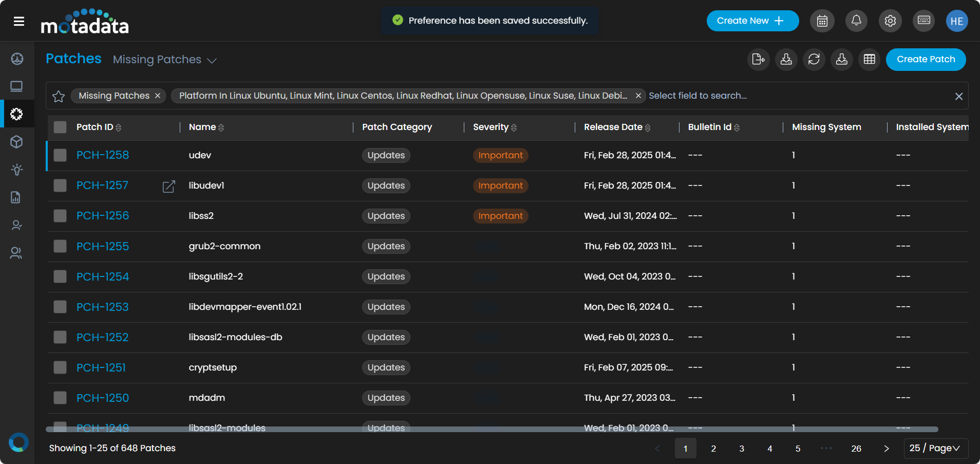Viewport: 980px width, 464px height.
Task: Click the keyboard shortcuts icon
Action: [924, 21]
